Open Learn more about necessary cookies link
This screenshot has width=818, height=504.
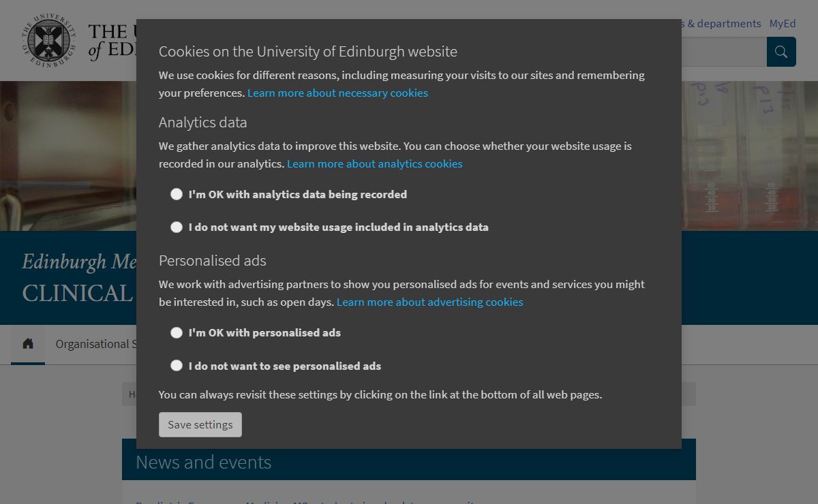point(337,93)
